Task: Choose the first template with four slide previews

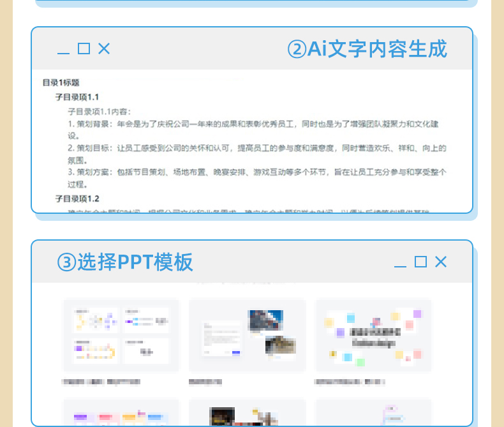Action: pos(121,335)
